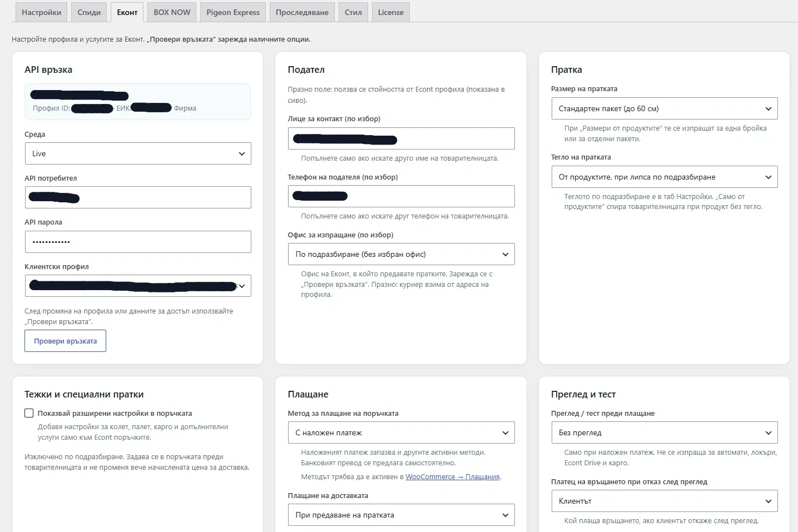Click the Тежки и специални пратки heading
Image resolution: width=798 pixels, height=532 pixels.
tap(84, 394)
